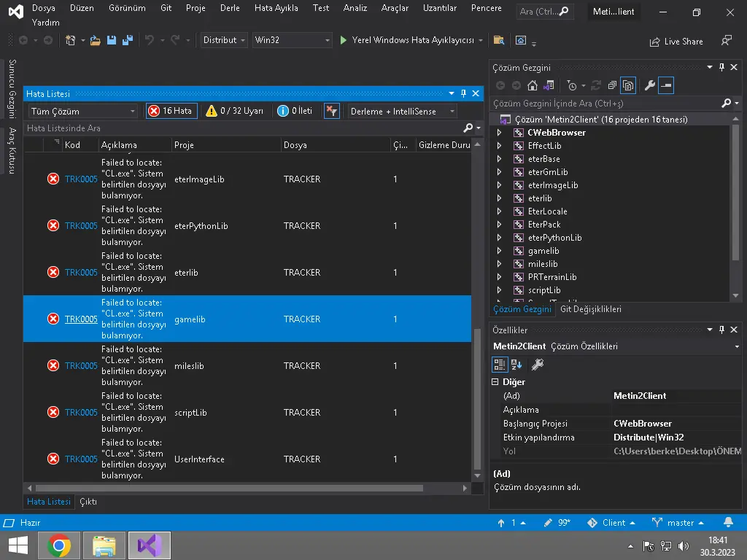Click the Proje column header
The width and height of the screenshot is (747, 560).
pyautogui.click(x=226, y=145)
